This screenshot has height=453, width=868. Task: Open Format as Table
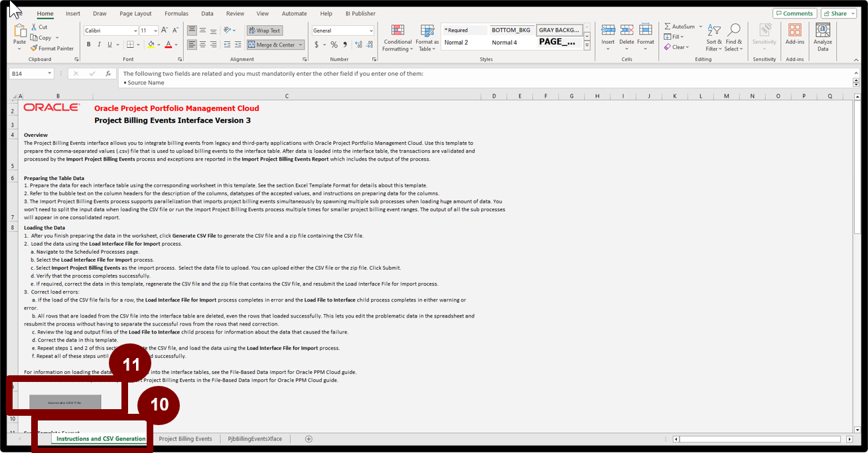[x=427, y=38]
